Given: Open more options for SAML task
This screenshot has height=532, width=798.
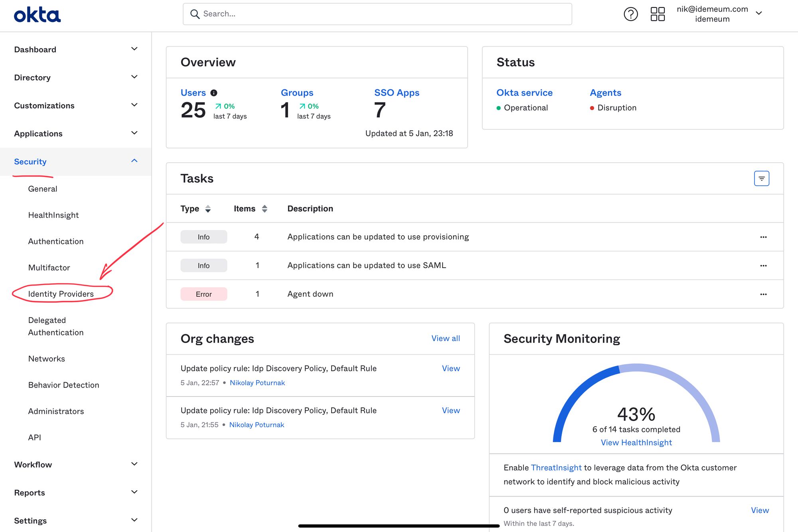Looking at the screenshot, I should pyautogui.click(x=763, y=266).
